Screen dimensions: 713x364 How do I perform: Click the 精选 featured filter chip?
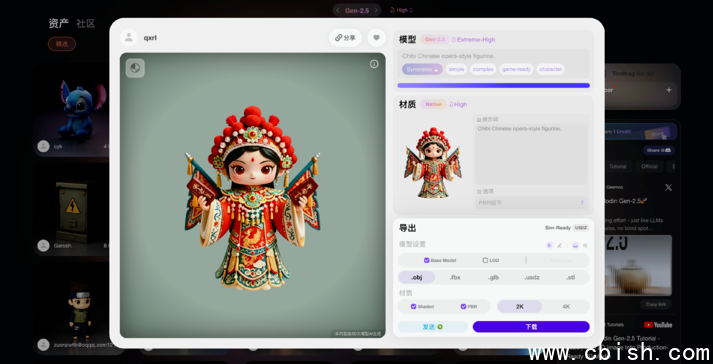click(x=62, y=44)
